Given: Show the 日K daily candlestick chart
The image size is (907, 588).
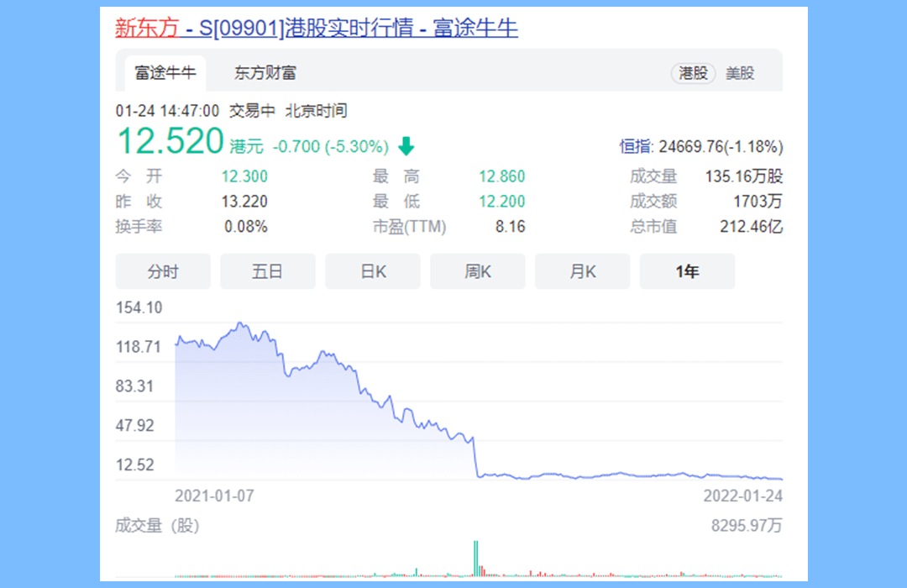Looking at the screenshot, I should tap(373, 270).
